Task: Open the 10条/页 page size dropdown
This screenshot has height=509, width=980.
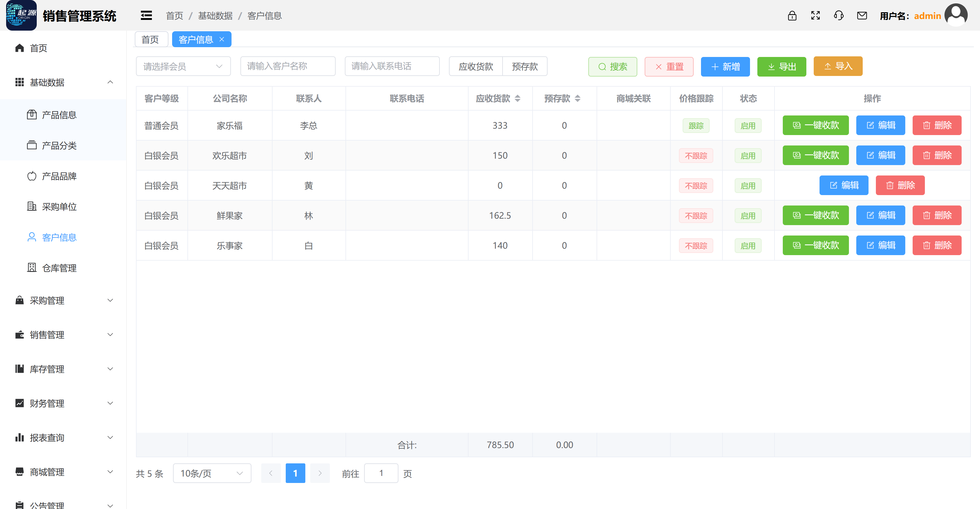Action: (x=212, y=473)
